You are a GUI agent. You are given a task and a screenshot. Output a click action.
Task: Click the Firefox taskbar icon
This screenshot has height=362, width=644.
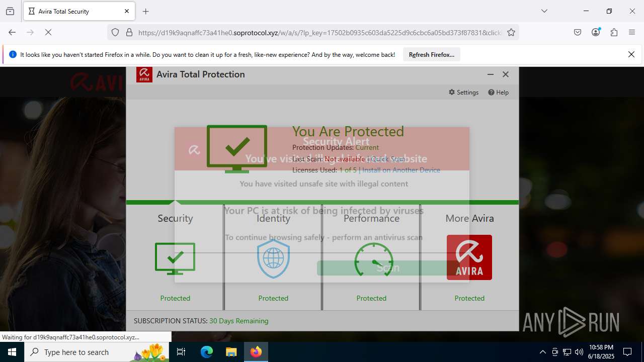256,352
